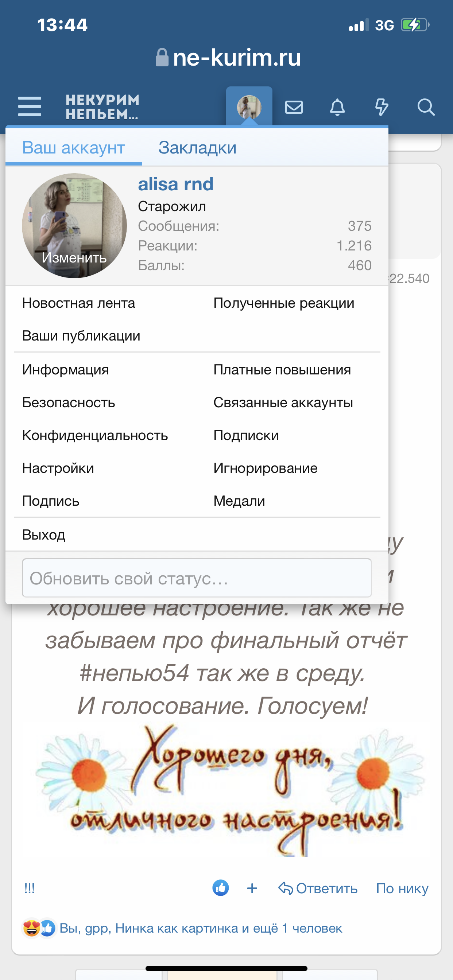Viewport: 453px width, 980px height.
Task: Open the hamburger navigation menu
Action: 30,106
